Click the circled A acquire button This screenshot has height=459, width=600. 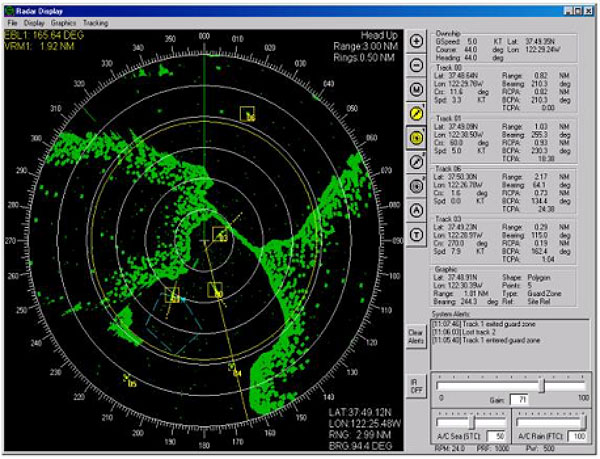click(416, 210)
